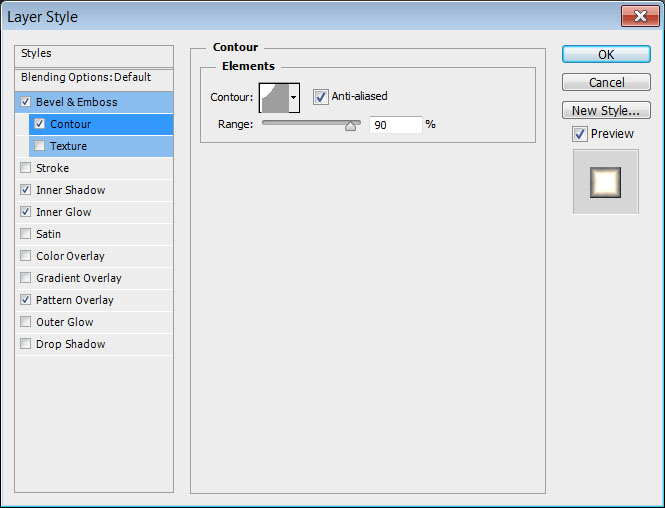This screenshot has height=508, width=665.
Task: Uncheck the Bevel & Emboss checkbox
Action: [25, 102]
